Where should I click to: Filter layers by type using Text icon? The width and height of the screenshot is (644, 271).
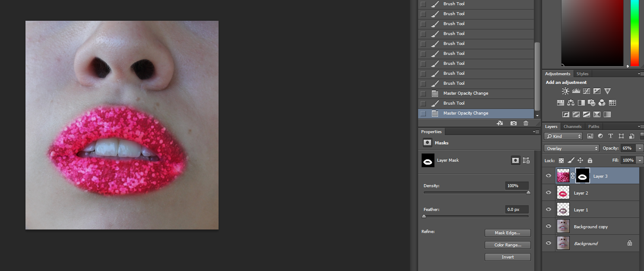click(610, 136)
